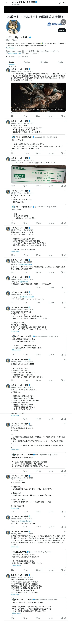The height and width of the screenshot is (644, 72).
Task: Open more options on pinned post
Action: click(65, 69)
